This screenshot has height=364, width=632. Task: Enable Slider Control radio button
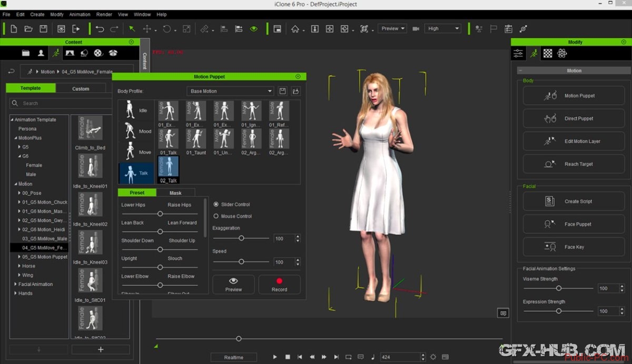coord(216,204)
